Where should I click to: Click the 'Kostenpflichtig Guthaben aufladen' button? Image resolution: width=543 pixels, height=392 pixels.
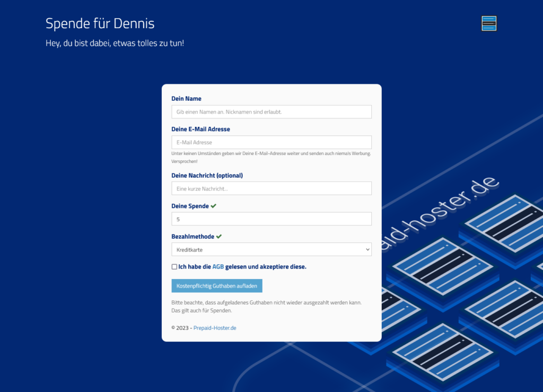coord(217,286)
